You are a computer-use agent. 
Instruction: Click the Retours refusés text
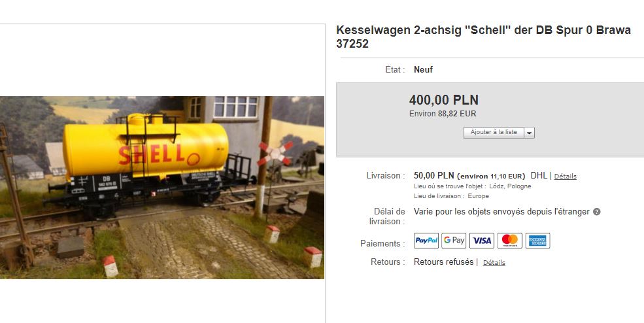443,262
